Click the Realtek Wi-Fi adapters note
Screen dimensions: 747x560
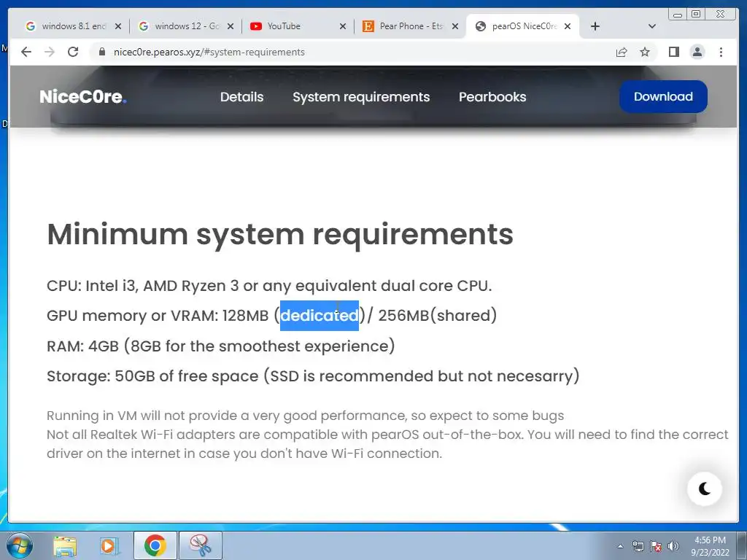click(387, 444)
